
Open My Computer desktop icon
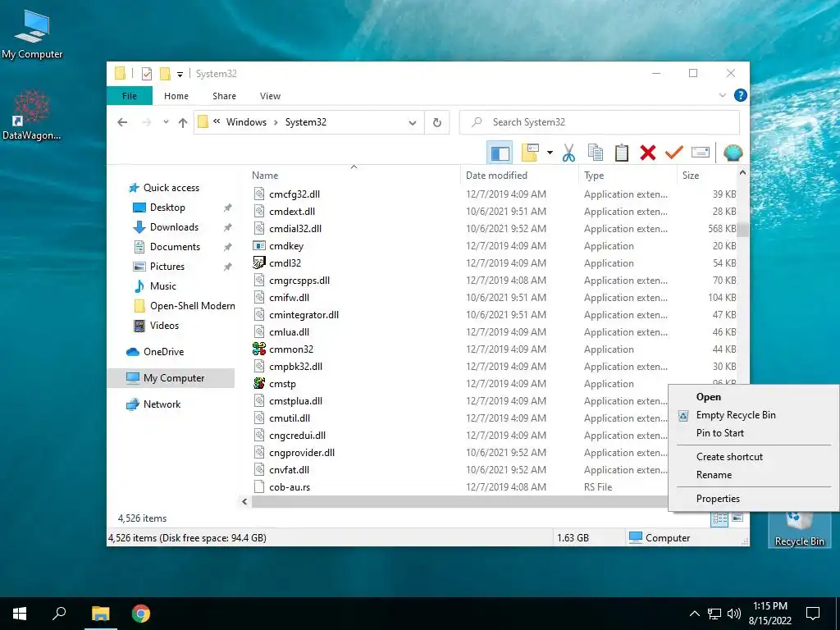(x=32, y=34)
